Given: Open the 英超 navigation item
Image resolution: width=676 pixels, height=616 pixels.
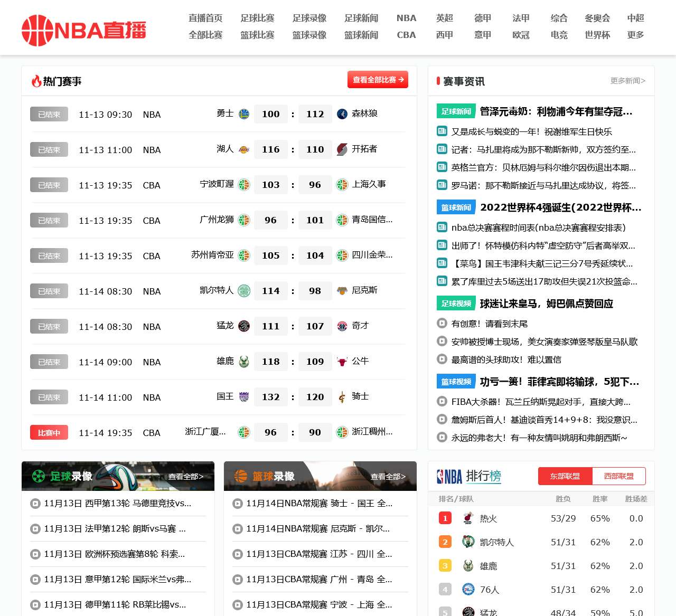Looking at the screenshot, I should coord(445,18).
